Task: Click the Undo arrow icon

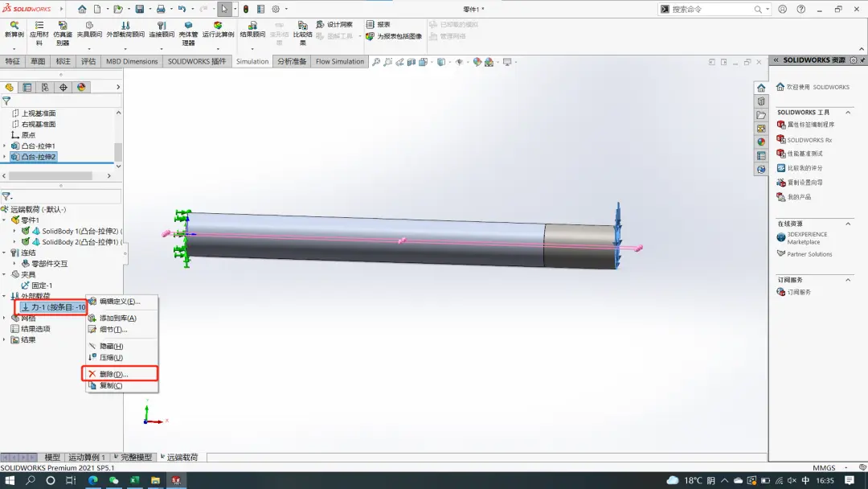Action: [182, 9]
